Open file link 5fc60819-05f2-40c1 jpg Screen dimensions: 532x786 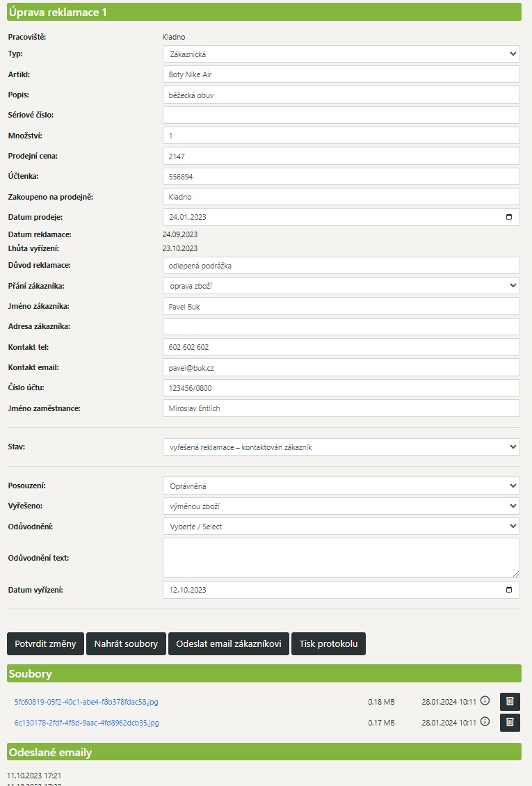[x=86, y=703]
